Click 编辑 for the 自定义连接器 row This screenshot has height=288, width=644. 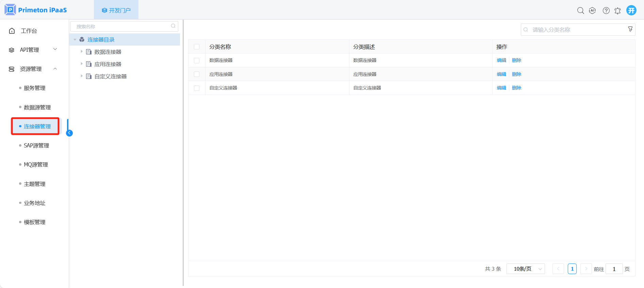click(x=501, y=88)
